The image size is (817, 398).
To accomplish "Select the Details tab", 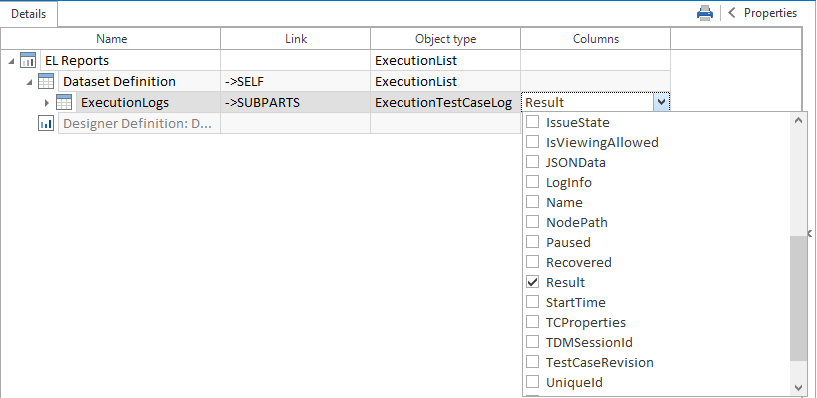I will point(29,14).
